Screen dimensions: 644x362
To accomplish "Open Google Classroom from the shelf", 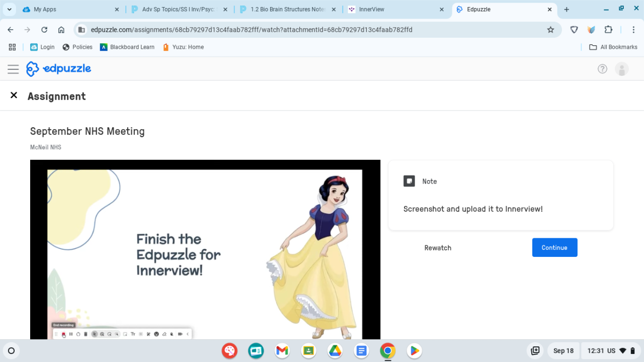I will pos(308,350).
